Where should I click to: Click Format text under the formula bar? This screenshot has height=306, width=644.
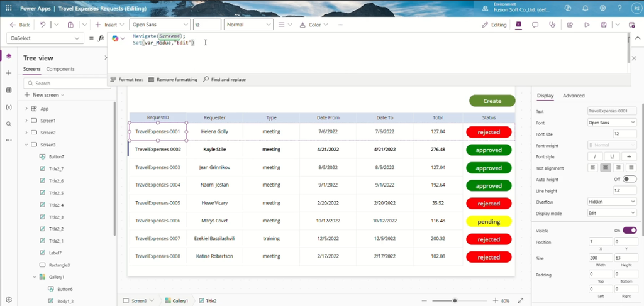coord(126,80)
